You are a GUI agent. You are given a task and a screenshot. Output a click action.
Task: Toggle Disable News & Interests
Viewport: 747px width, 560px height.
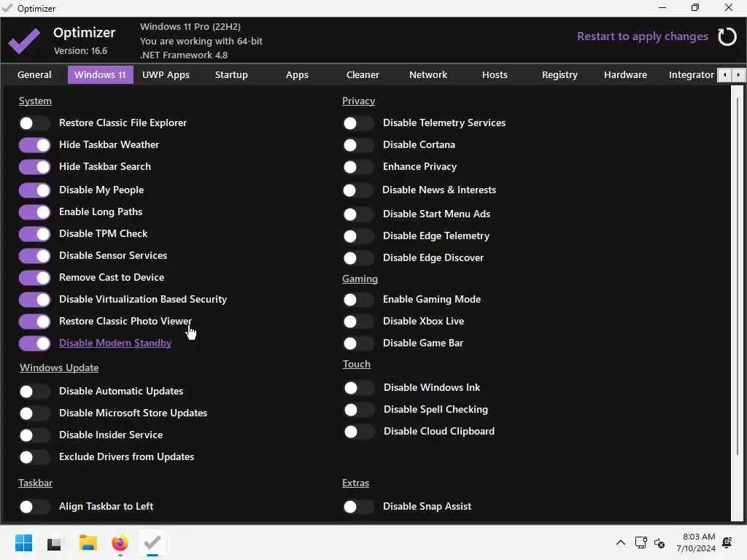[x=357, y=191]
